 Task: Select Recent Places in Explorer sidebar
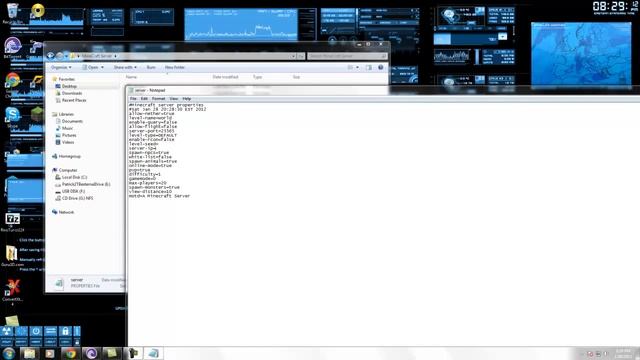point(74,100)
